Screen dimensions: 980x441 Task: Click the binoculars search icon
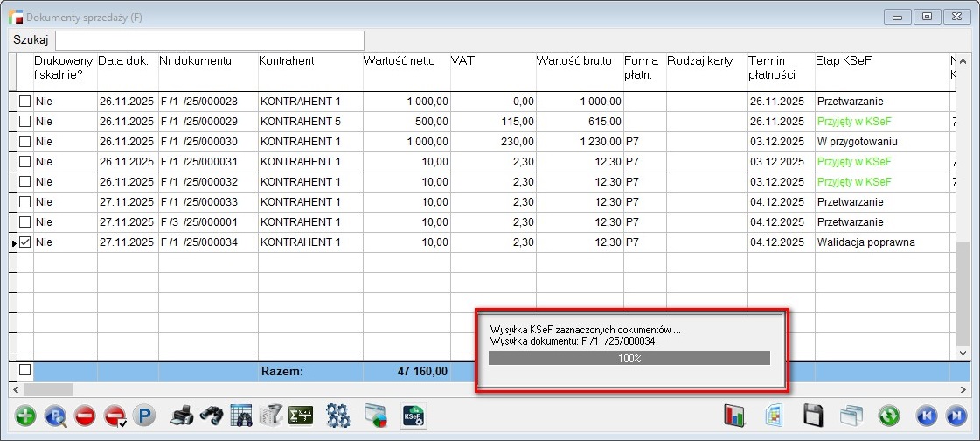211,416
